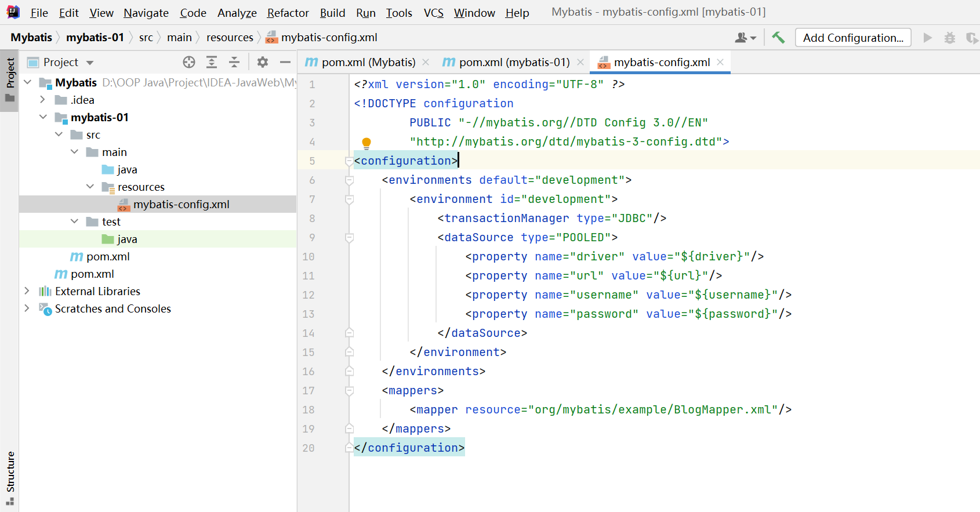Viewport: 980px width, 512px height.
Task: Click the locate-in-project-tree target icon
Action: (189, 62)
